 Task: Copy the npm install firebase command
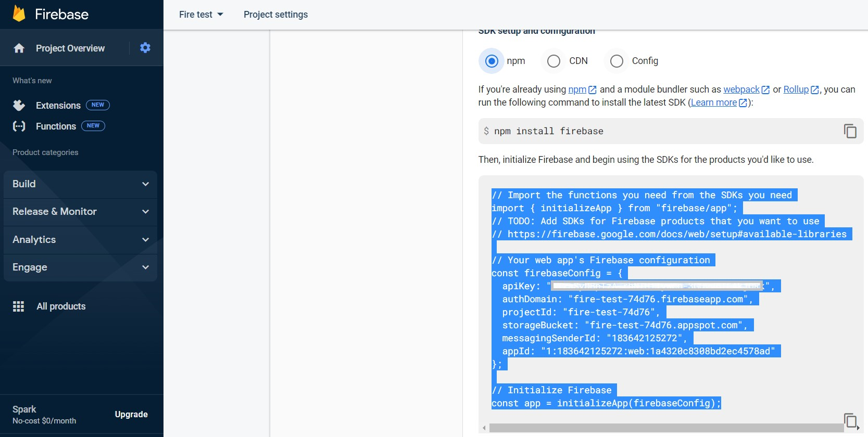850,131
